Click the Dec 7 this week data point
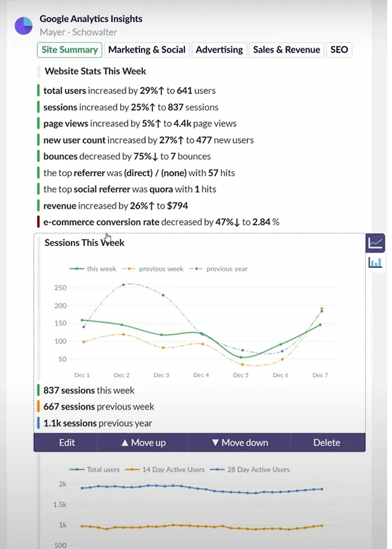The width and height of the screenshot is (392, 549). pos(320,325)
